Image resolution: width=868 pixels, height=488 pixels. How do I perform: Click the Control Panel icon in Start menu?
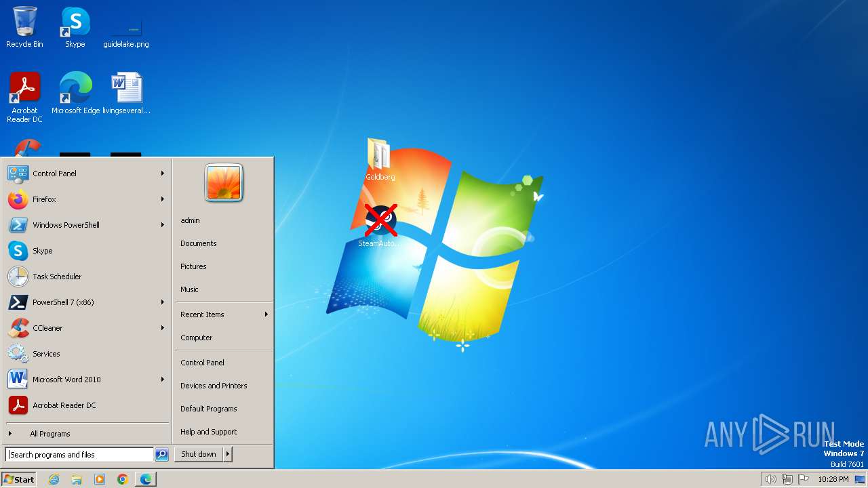coord(18,174)
